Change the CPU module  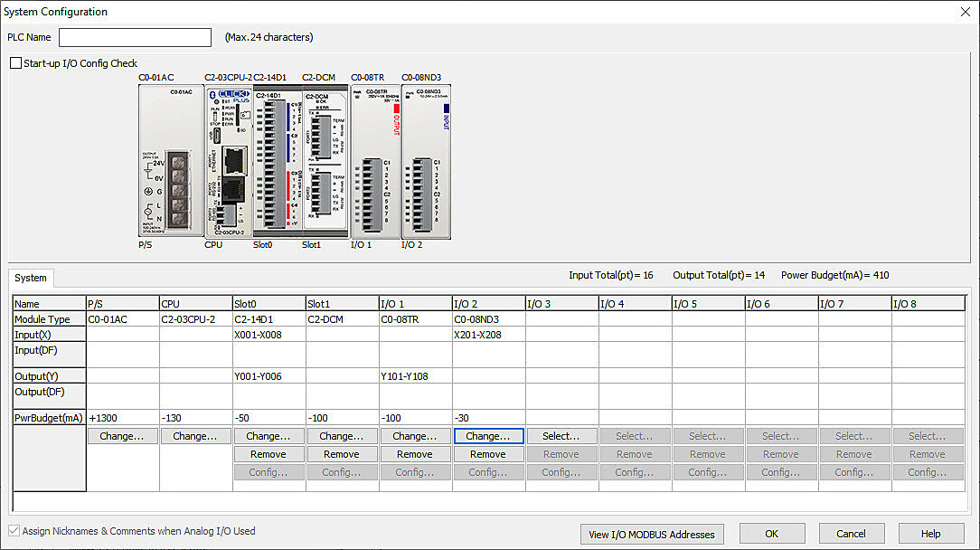tap(195, 436)
